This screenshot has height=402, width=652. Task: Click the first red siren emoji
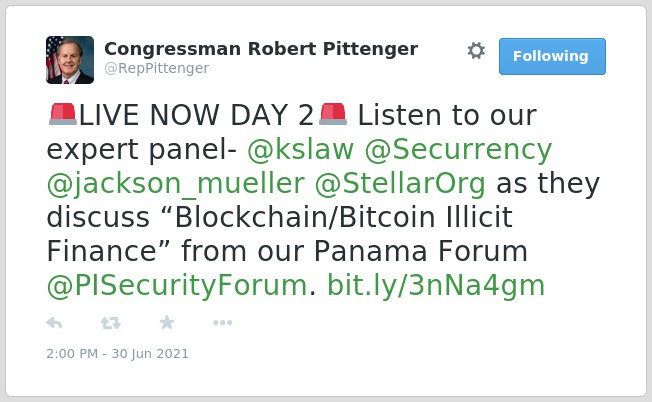pyautogui.click(x=63, y=114)
